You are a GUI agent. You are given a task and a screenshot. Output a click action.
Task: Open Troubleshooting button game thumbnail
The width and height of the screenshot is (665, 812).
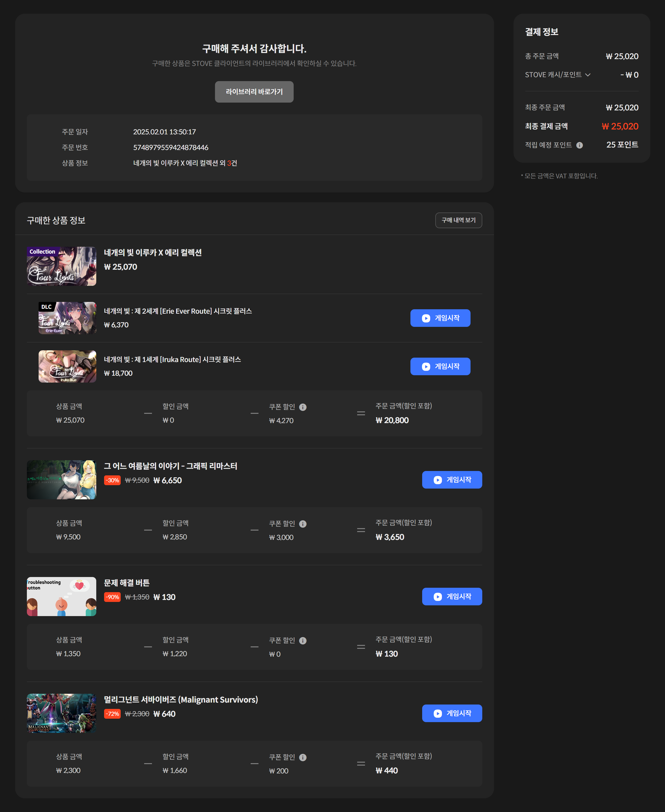coord(61,597)
